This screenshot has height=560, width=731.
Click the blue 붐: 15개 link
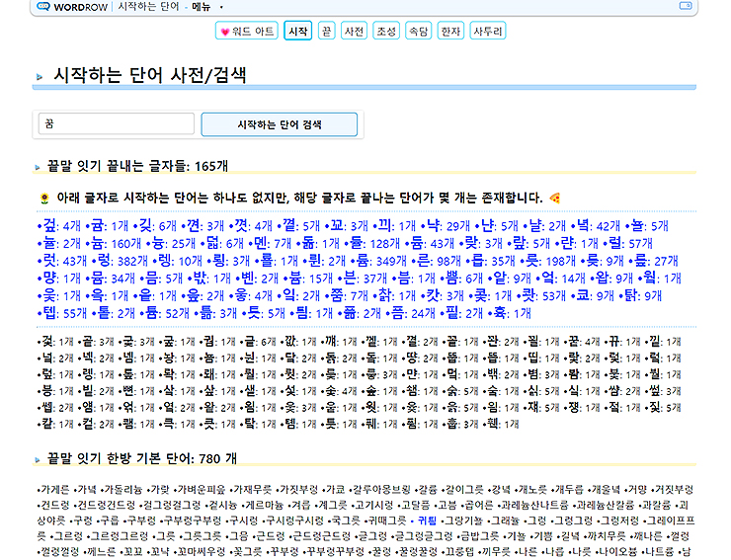coord(311,279)
